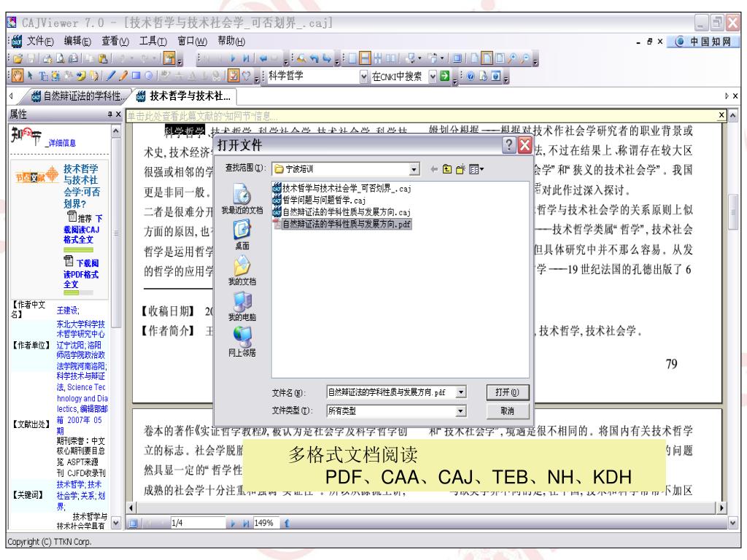Open 我的电脑 in the places bar

pyautogui.click(x=242, y=306)
